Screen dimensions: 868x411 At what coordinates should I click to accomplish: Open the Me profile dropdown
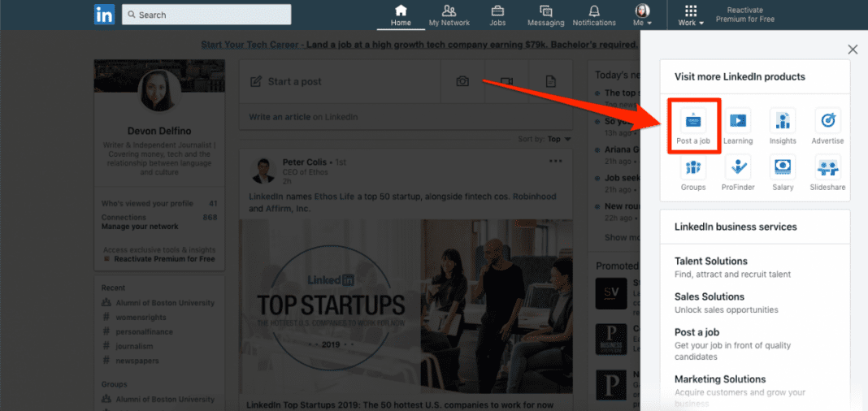[x=642, y=15]
